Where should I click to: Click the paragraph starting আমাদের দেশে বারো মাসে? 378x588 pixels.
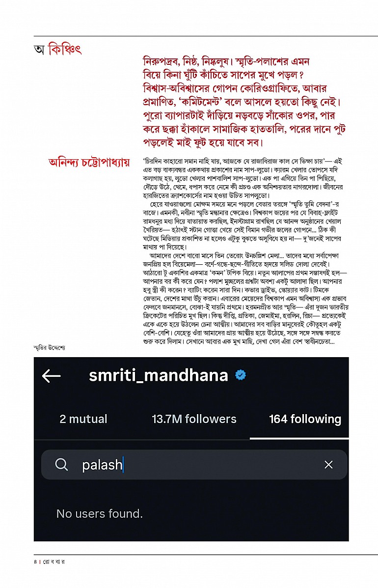[245, 299]
